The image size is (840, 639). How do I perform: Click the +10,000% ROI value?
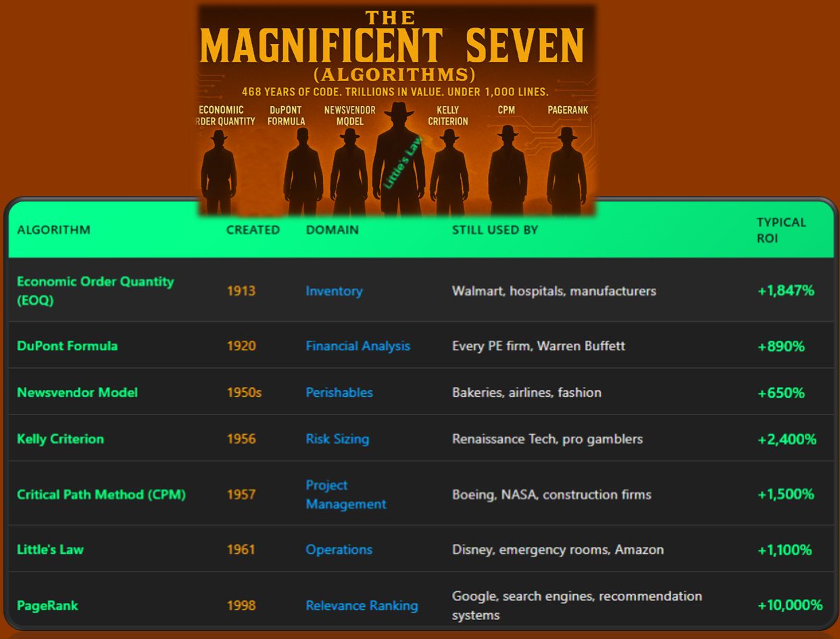(785, 606)
